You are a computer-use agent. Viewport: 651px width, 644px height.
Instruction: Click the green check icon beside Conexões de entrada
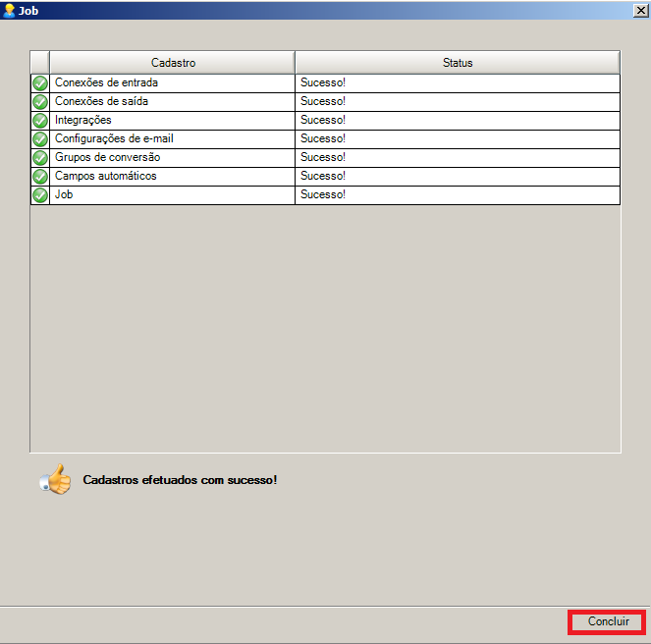click(40, 83)
